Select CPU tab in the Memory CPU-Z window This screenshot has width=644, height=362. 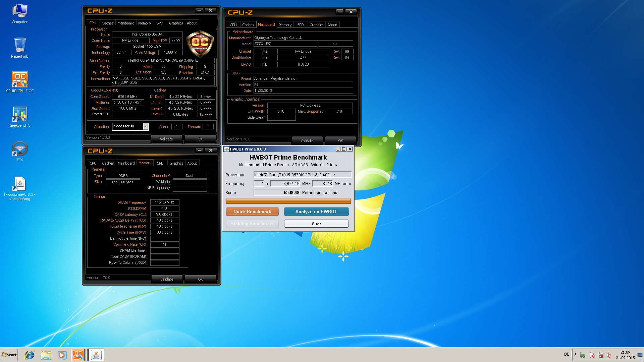tap(93, 163)
